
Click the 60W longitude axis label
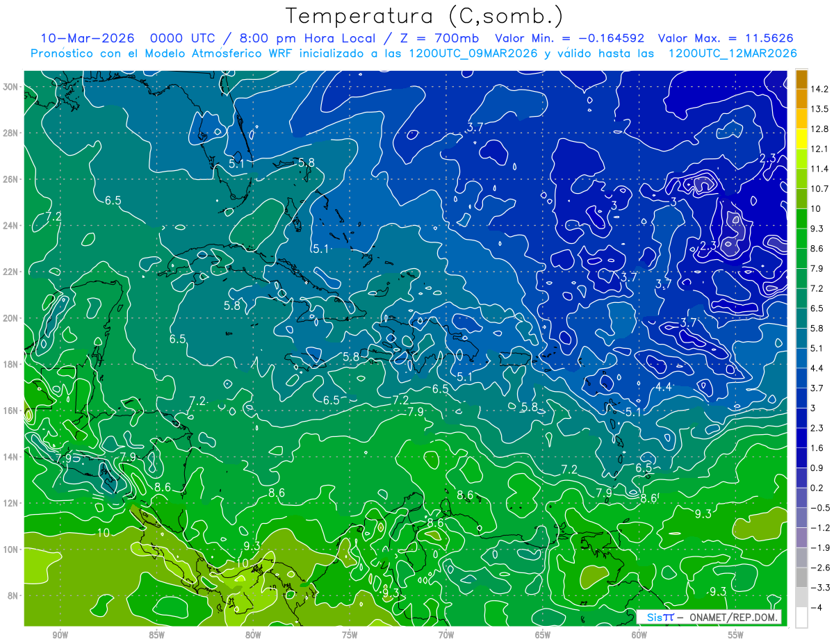click(x=639, y=635)
